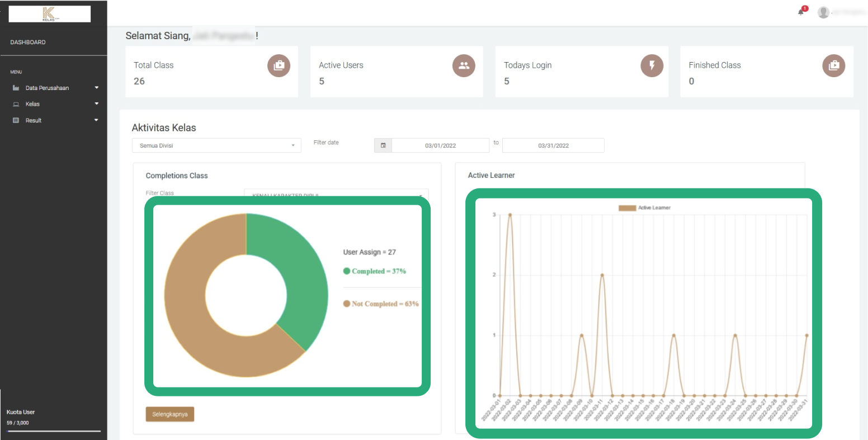Click the 2022-03-11 data point
This screenshot has width=868, height=440.
tap(602, 275)
